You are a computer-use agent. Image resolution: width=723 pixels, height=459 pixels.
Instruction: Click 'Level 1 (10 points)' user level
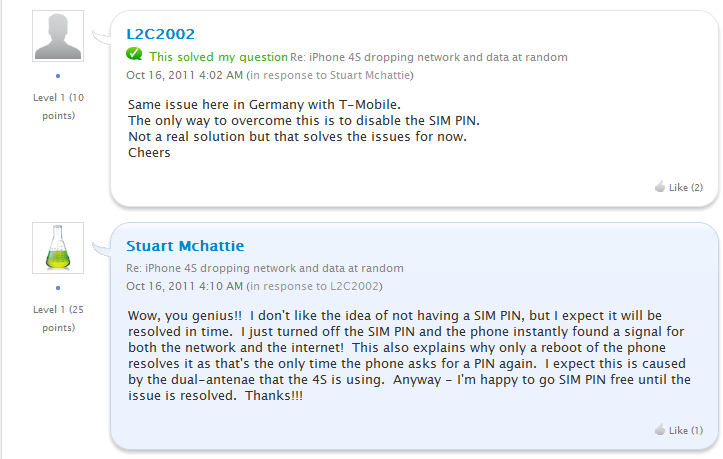[59, 107]
